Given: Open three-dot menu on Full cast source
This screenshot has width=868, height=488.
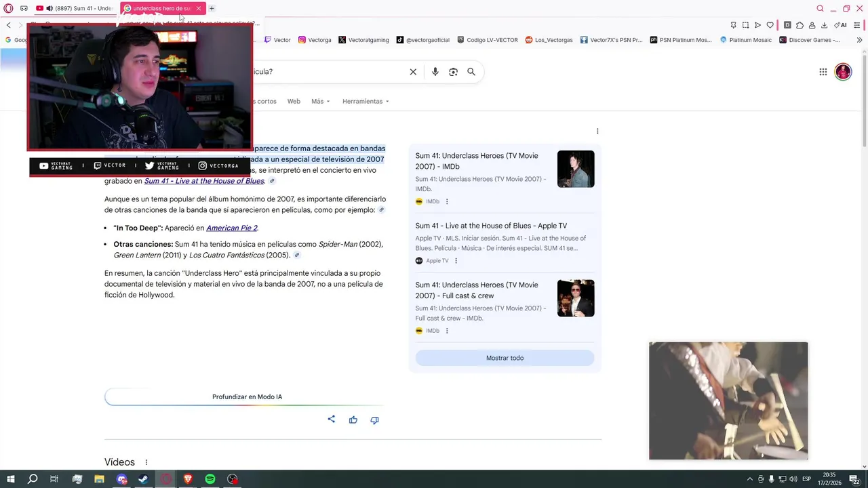Looking at the screenshot, I should tap(447, 331).
